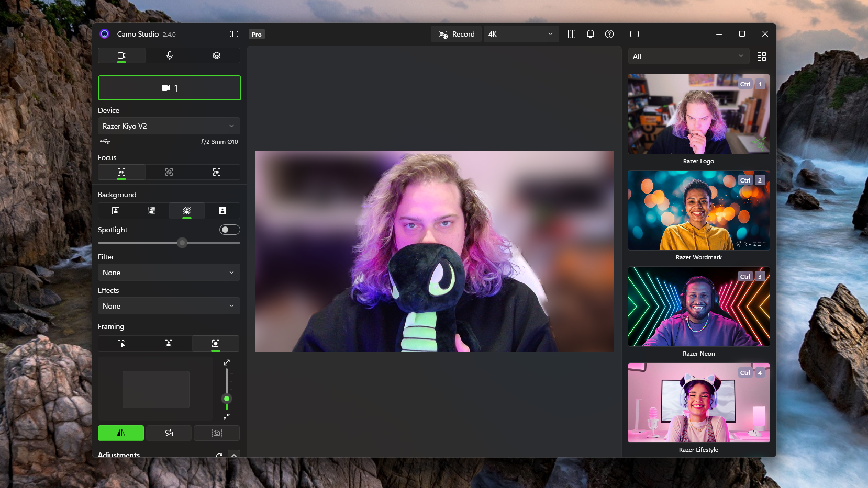Open the 4K resolution dropdown
The width and height of the screenshot is (868, 488).
(521, 34)
